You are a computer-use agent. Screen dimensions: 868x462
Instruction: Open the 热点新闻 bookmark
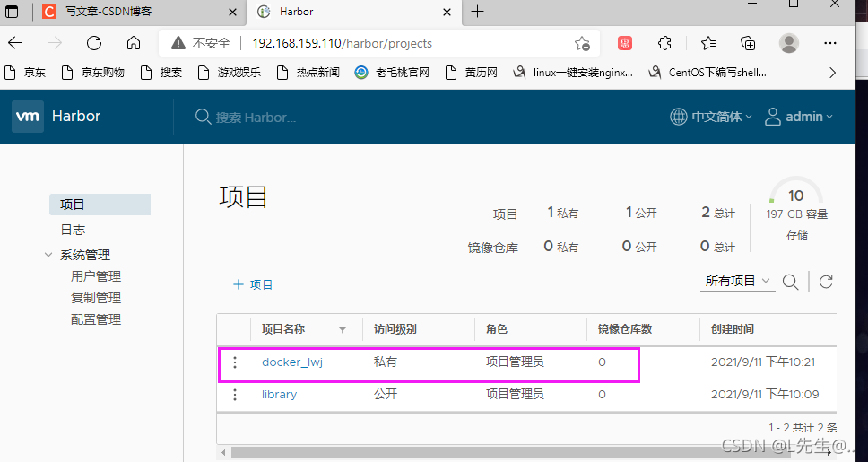308,72
